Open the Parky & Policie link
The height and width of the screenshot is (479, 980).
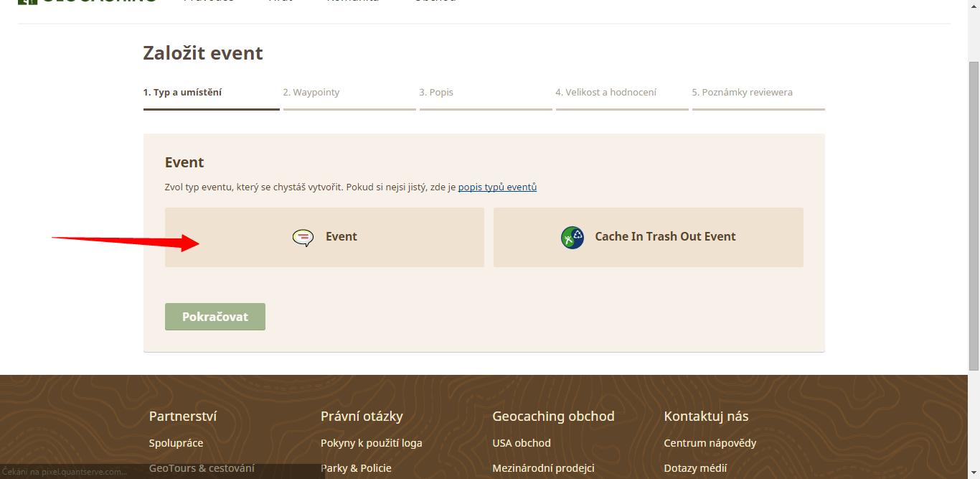pyautogui.click(x=356, y=468)
